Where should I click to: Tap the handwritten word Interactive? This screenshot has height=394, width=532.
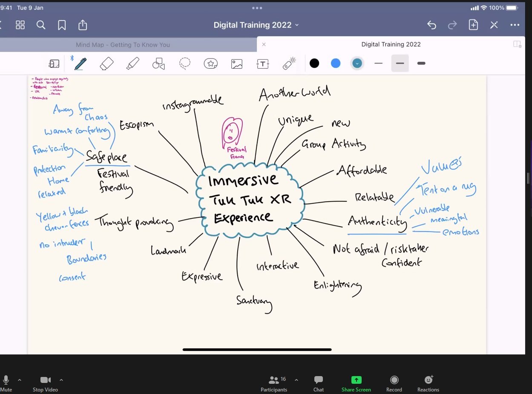(x=278, y=266)
